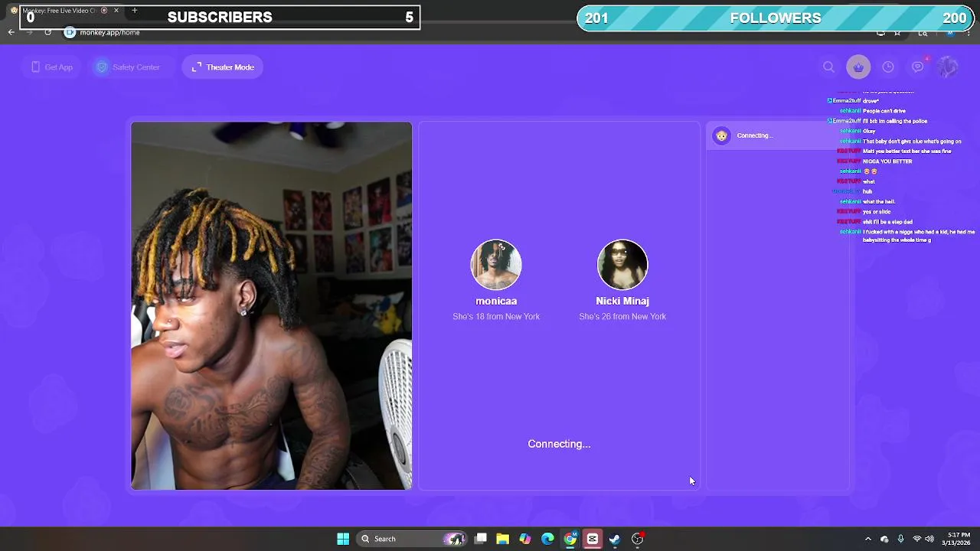This screenshot has width=980, height=551.
Task: Reload the monkey.app page
Action: (x=47, y=32)
